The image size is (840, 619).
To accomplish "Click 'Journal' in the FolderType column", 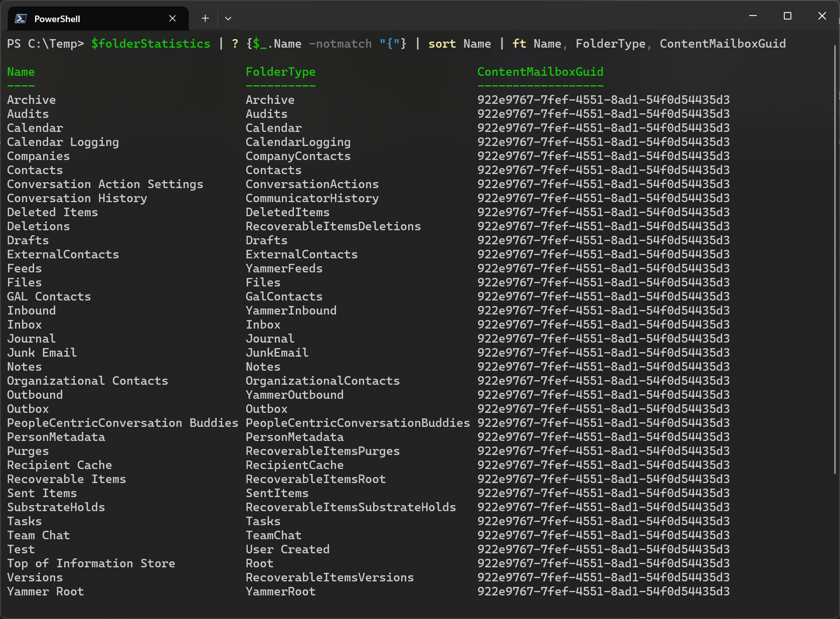I will point(270,339).
